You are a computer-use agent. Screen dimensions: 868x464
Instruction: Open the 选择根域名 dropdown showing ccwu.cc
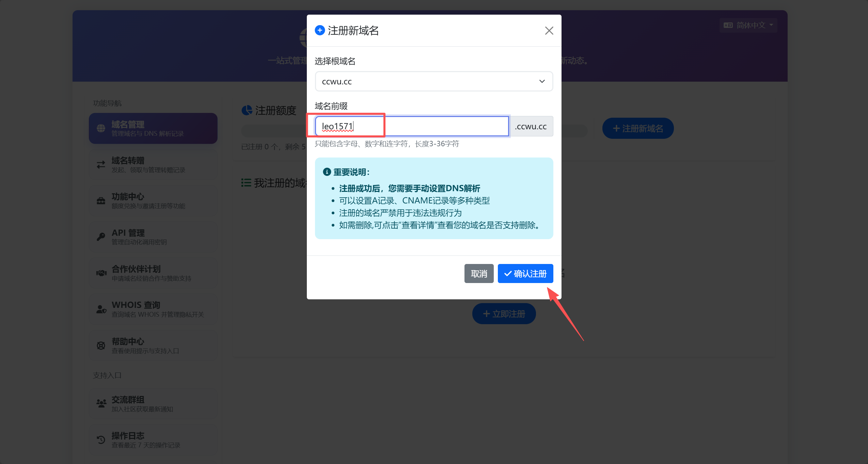[434, 81]
